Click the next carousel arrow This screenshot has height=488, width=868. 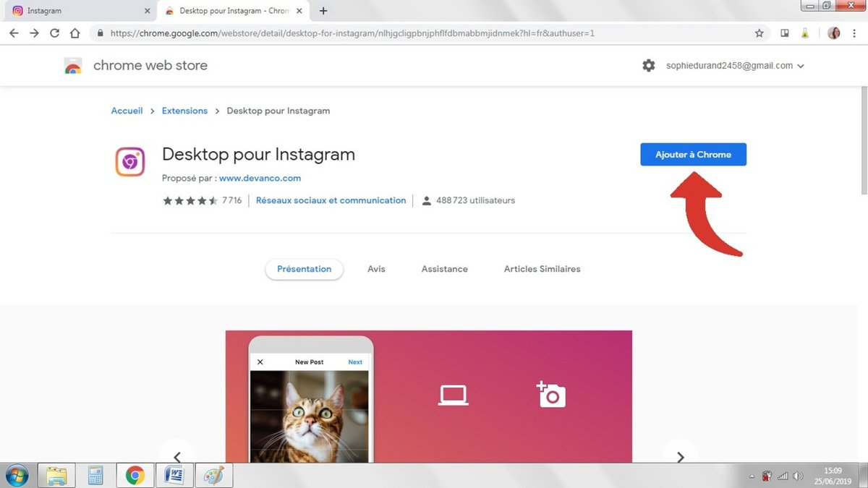click(680, 457)
